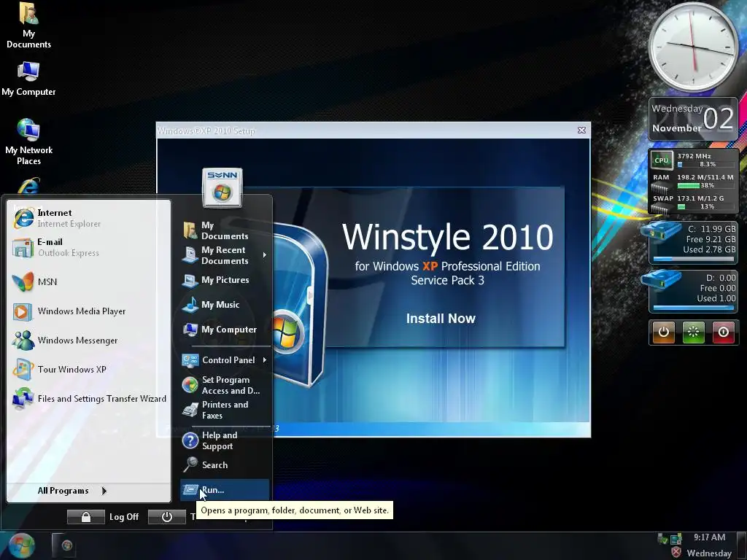The image size is (747, 560).
Task: Start Windows Messenger from menu
Action: pos(88,341)
